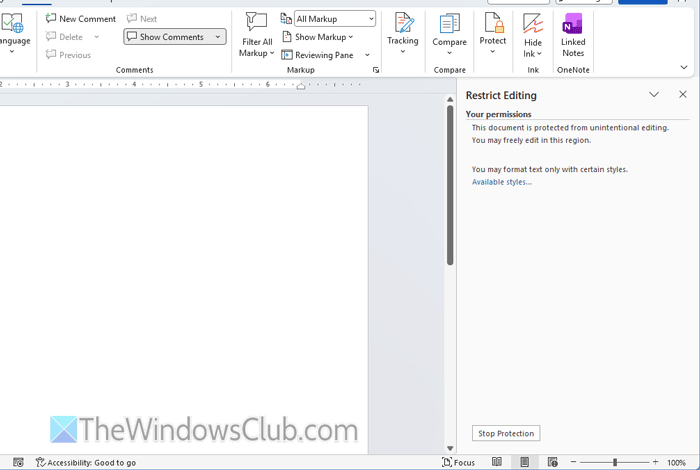This screenshot has height=470, width=700.
Task: Open the Show Comments dropdown arrow
Action: [218, 37]
